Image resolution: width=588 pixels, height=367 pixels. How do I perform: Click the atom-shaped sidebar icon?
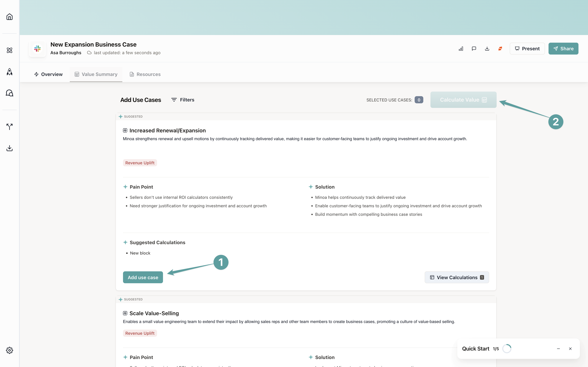tap(10, 50)
